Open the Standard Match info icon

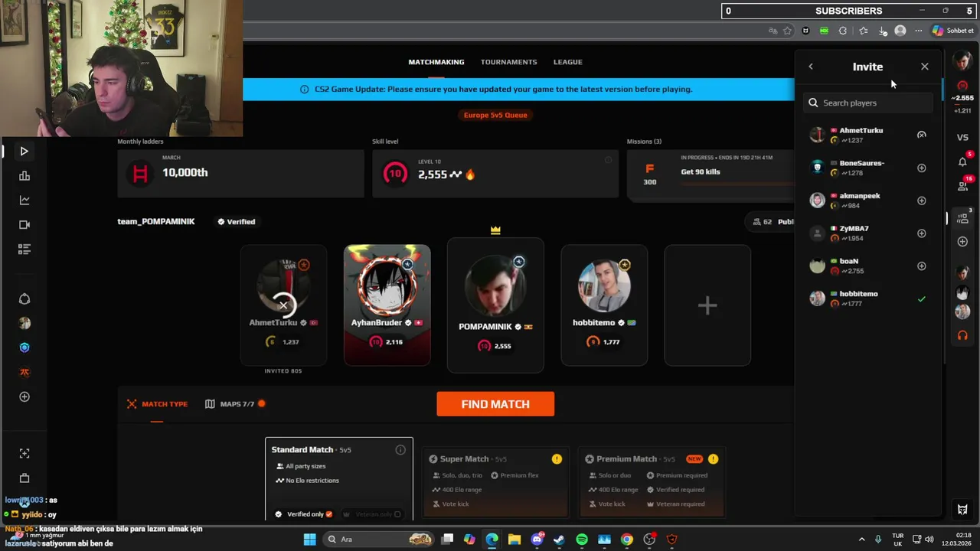click(400, 450)
